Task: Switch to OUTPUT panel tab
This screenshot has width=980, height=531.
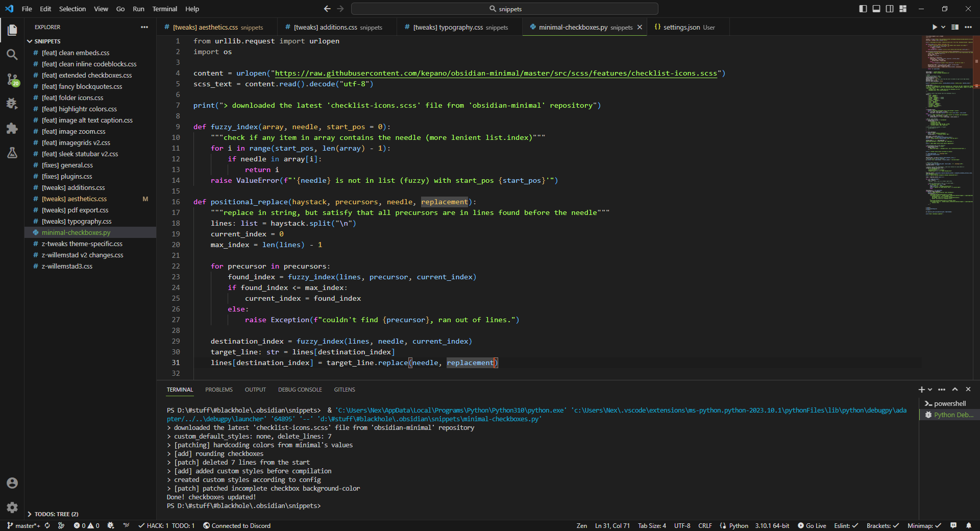Action: (x=255, y=390)
